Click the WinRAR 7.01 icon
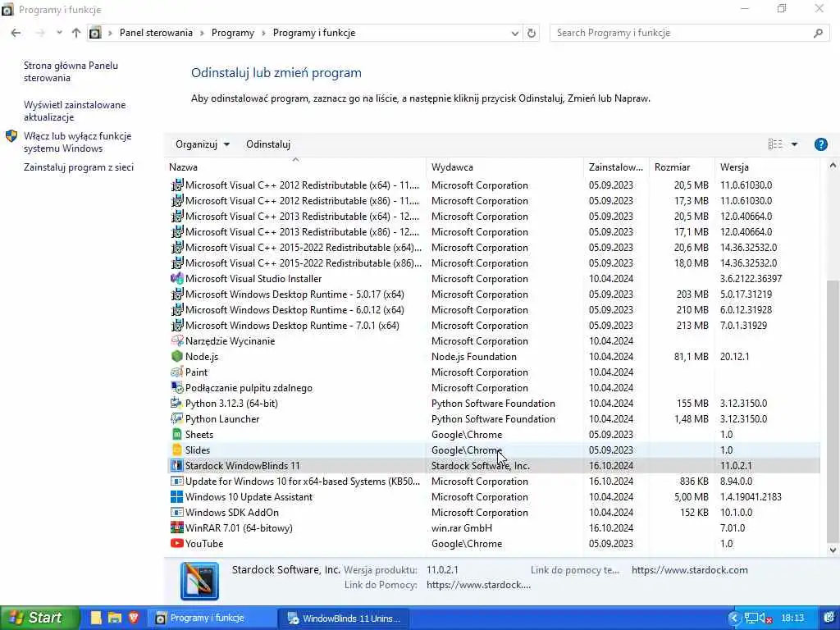 [x=177, y=527]
